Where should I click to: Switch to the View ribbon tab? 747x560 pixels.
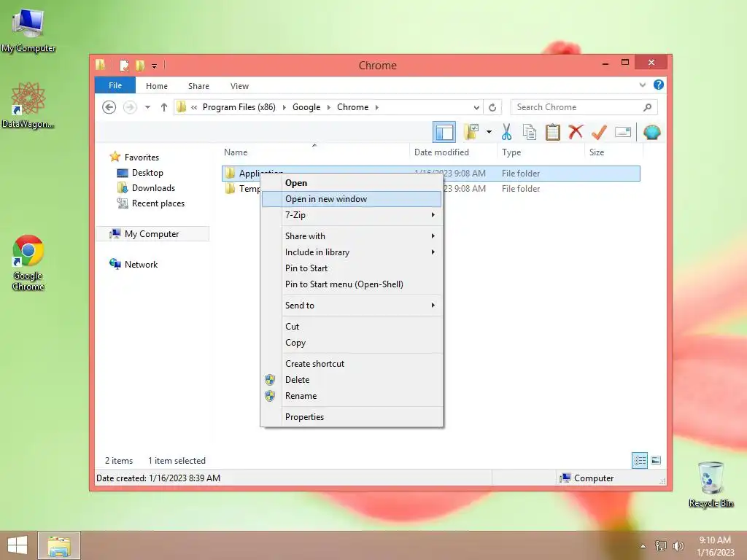(239, 86)
